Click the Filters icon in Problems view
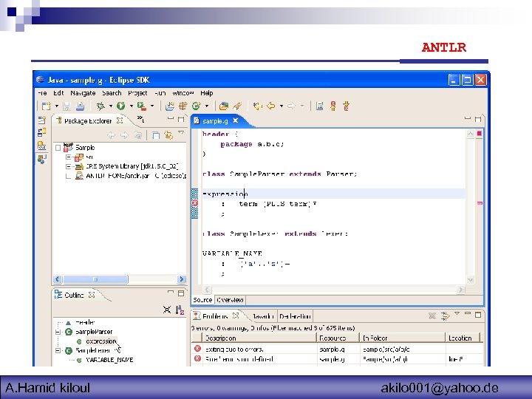 (445, 316)
